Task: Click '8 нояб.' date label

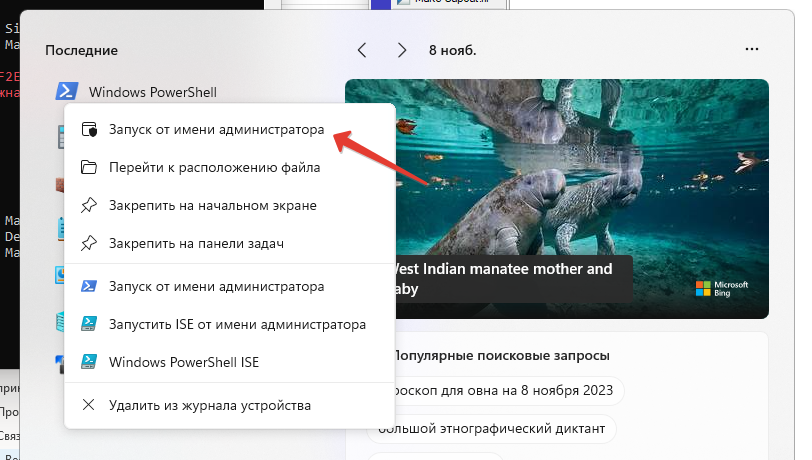Action: [x=453, y=50]
